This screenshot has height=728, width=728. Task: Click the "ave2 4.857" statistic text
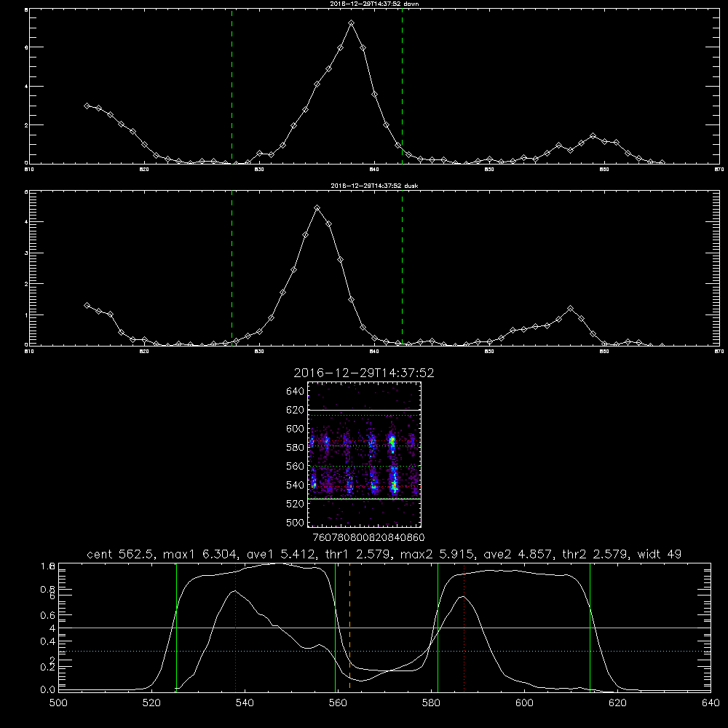point(517,554)
